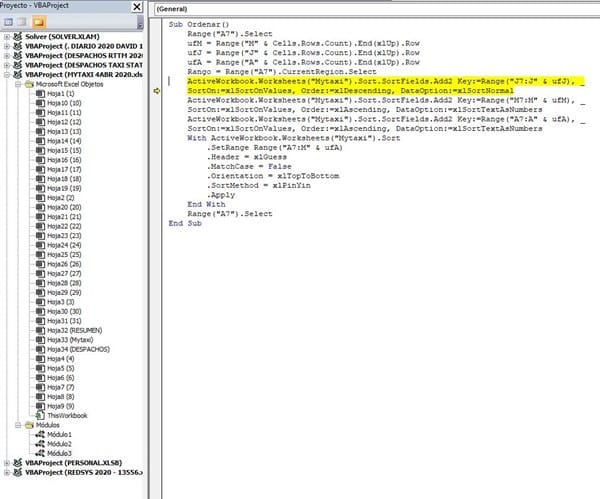The image size is (600, 499).
Task: Select sheet icon of Hoja24 (24)
Action: 40,245
